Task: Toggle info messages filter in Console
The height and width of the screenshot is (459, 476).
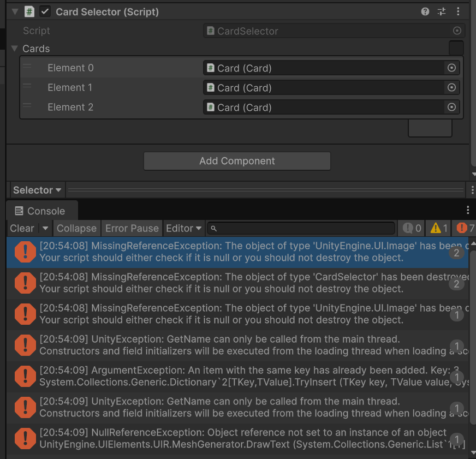Action: 413,228
